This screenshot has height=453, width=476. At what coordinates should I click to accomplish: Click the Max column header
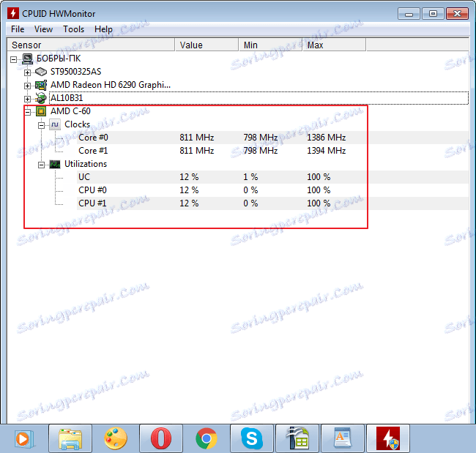coord(334,45)
